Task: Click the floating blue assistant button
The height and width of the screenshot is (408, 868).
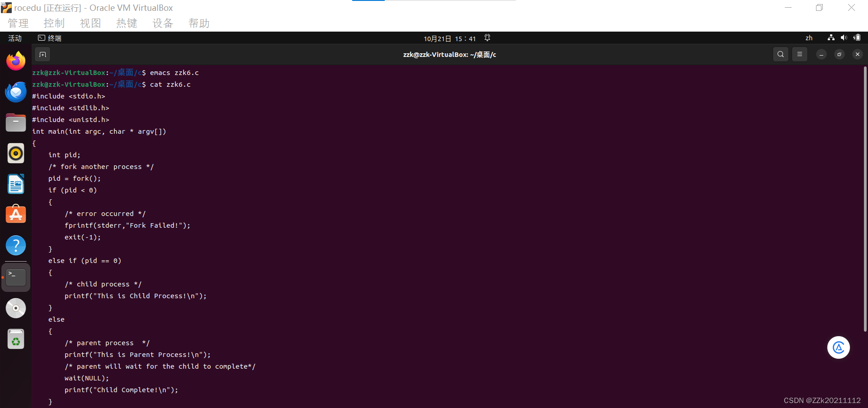Action: [839, 347]
